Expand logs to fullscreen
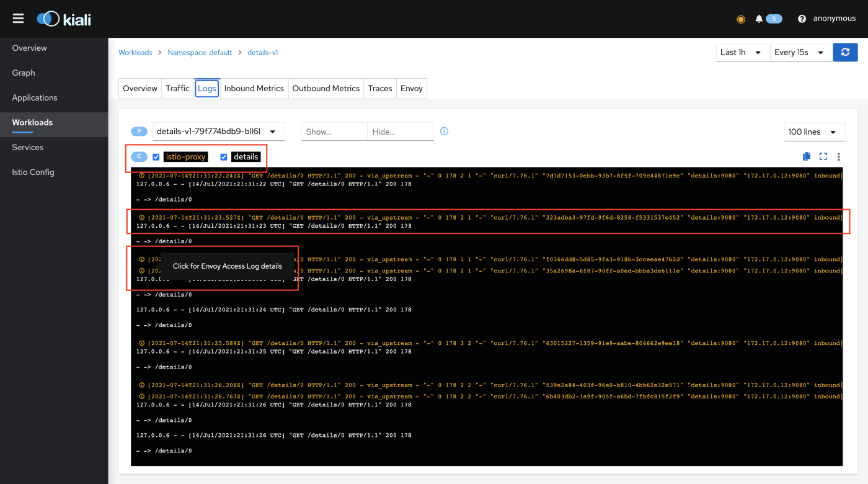This screenshot has height=484, width=868. click(823, 156)
